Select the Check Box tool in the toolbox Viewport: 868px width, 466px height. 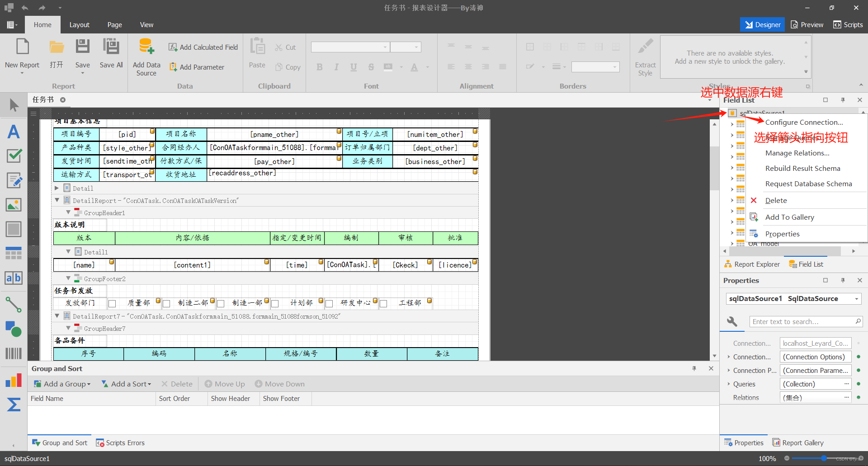tap(14, 156)
